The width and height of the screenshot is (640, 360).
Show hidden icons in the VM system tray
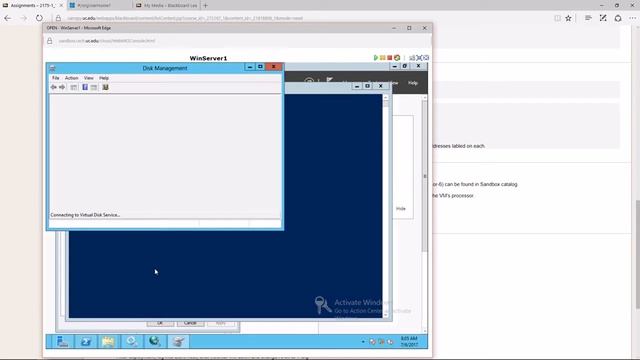click(x=363, y=342)
